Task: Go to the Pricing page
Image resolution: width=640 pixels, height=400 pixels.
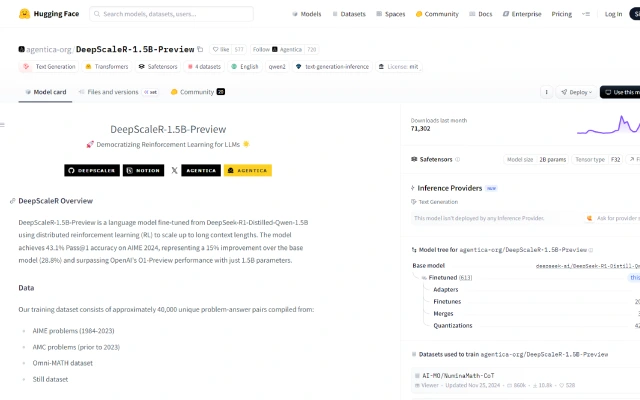Action: pos(562,14)
